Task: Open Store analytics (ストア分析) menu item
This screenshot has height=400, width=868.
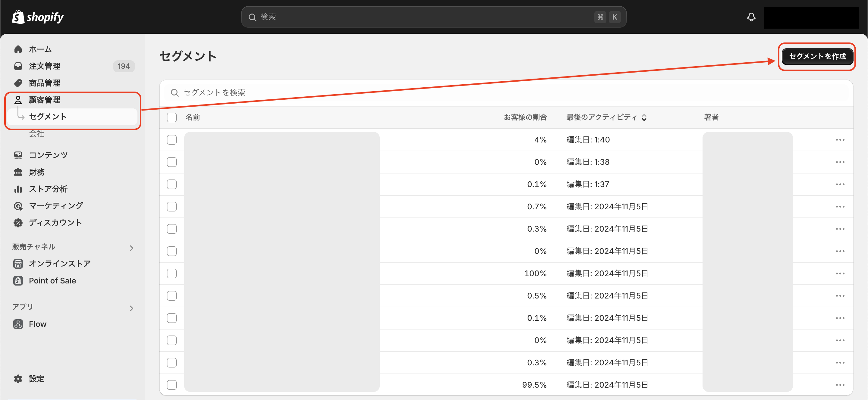Action: pos(48,189)
